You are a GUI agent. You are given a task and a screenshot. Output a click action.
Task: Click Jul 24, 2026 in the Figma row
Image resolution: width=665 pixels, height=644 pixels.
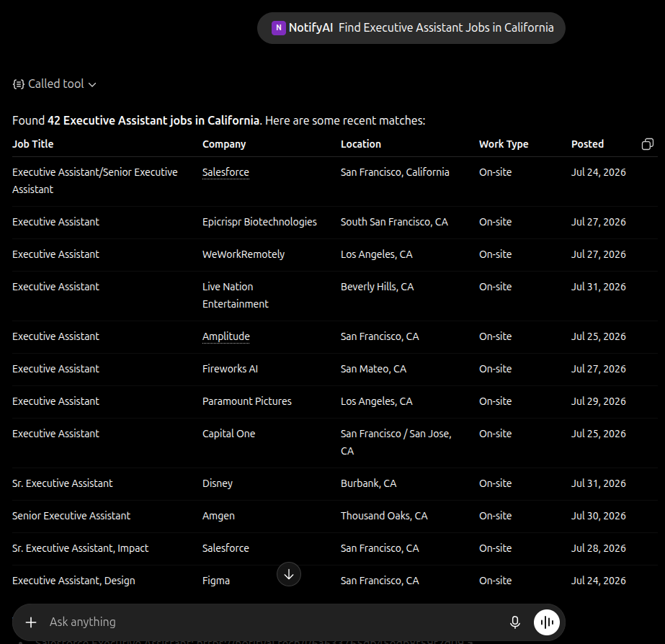(599, 581)
